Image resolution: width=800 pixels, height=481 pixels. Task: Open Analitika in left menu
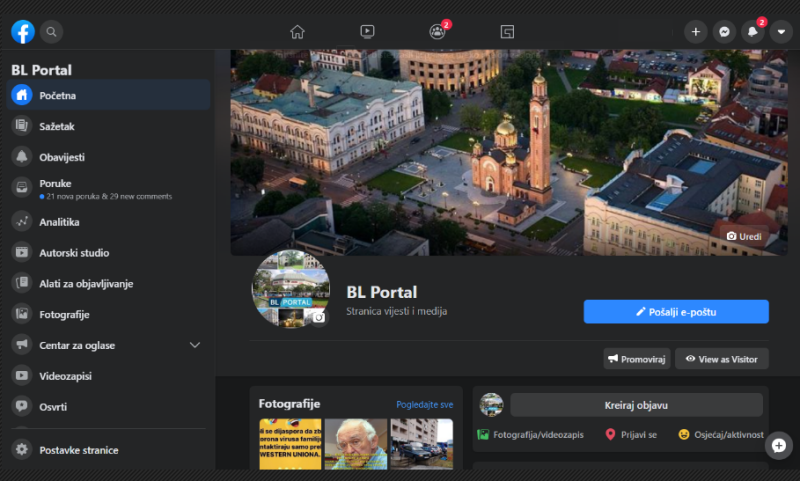(x=59, y=222)
